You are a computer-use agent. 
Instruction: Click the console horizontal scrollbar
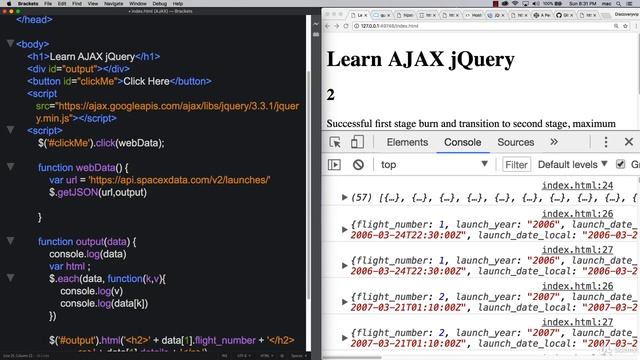click(353, 358)
